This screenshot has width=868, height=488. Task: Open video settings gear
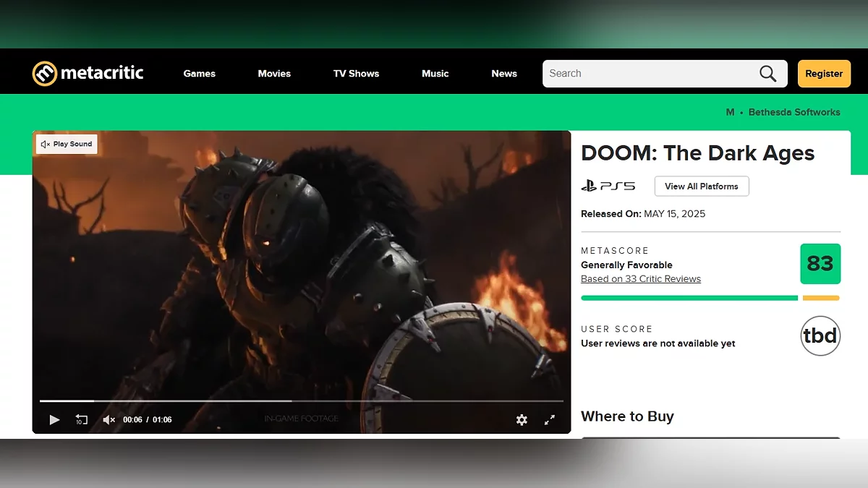(522, 419)
